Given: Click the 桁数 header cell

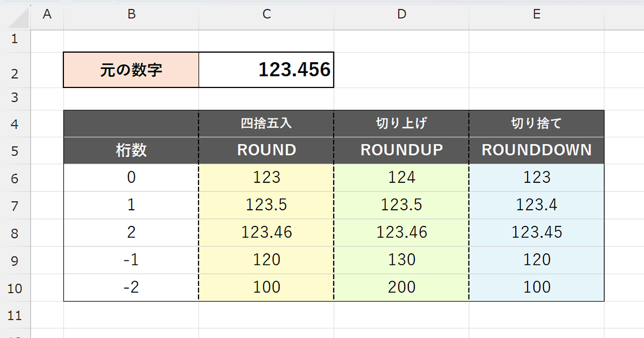Looking at the screenshot, I should (131, 150).
